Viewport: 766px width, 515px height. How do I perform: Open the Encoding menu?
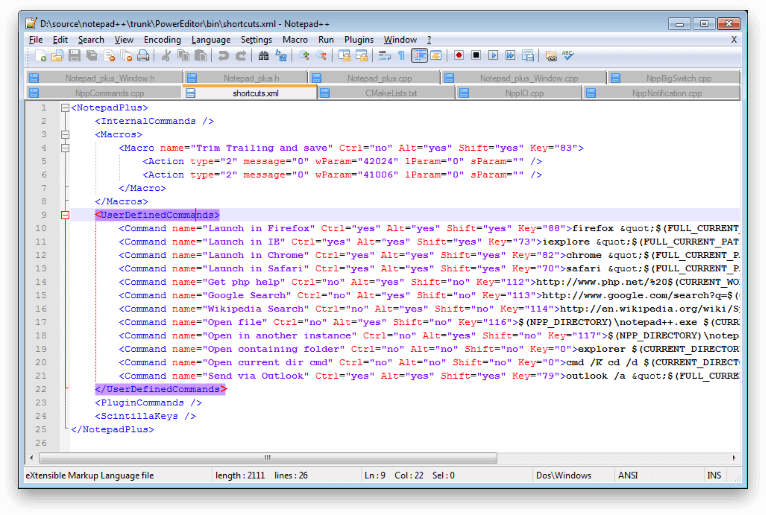[x=162, y=40]
